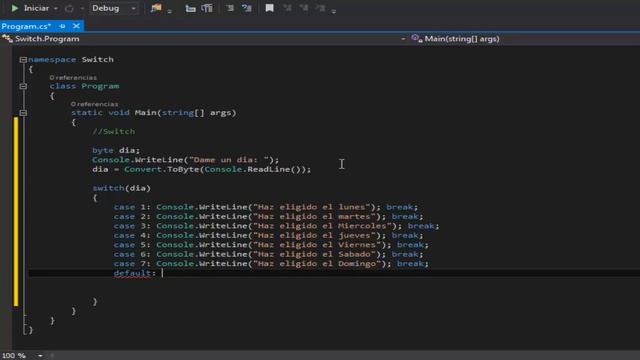The image size is (640, 360).
Task: Click the case 3 Miercoles line
Action: point(277,226)
